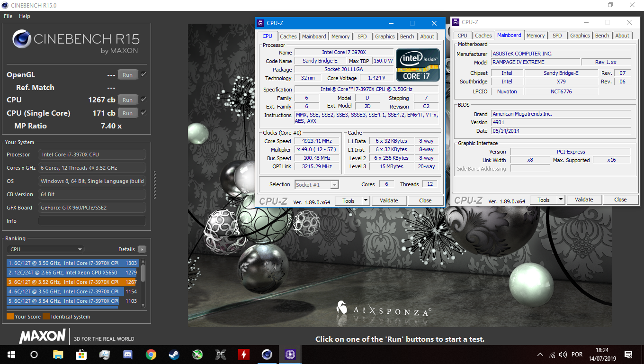644x364 pixels.
Task: Open the OC utility taskbar icon
Action: pyautogui.click(x=220, y=354)
